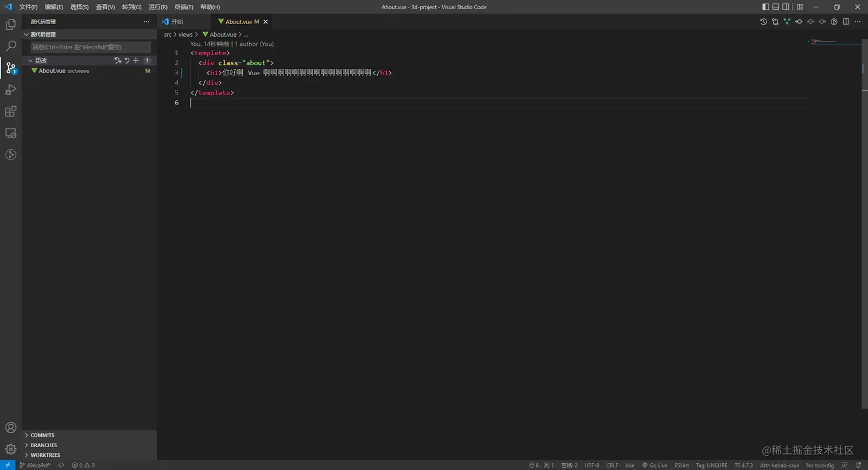This screenshot has height=470, width=868.
Task: Open the Git Graph icon in activity bar
Action: point(10,155)
